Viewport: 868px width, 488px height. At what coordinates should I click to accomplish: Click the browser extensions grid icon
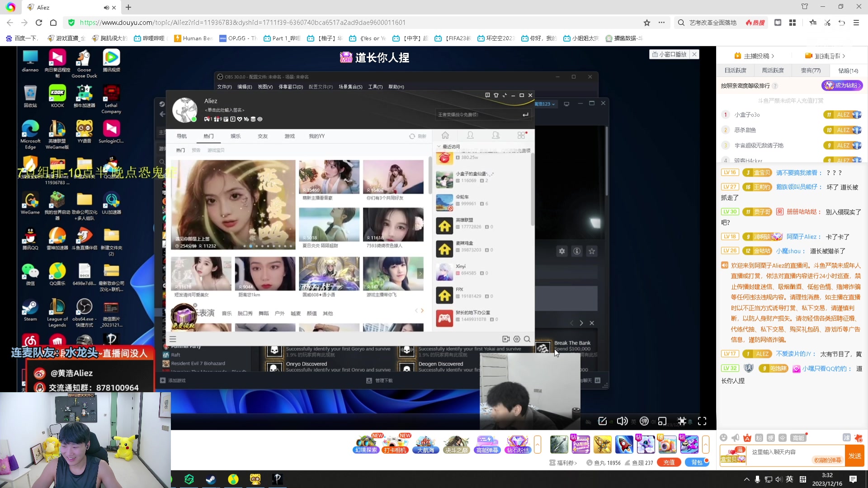(x=793, y=23)
